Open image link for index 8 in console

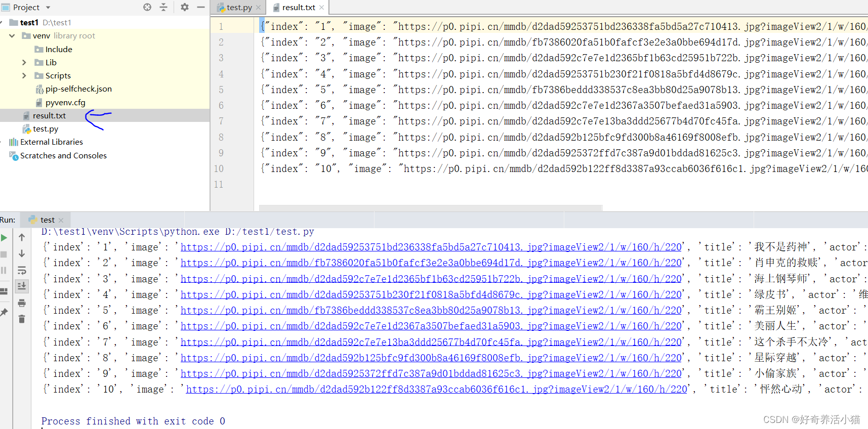pyautogui.click(x=431, y=358)
